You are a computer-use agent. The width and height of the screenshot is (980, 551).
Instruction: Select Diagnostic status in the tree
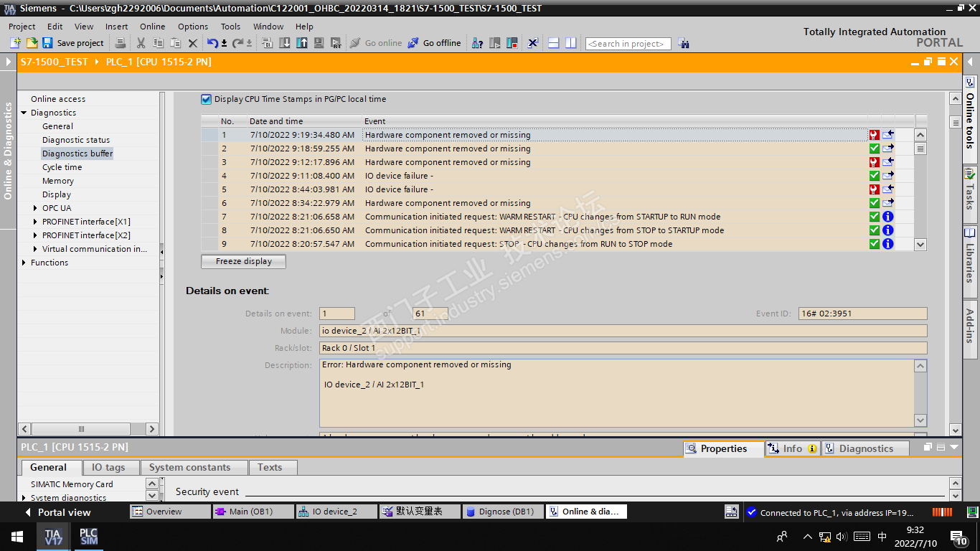(76, 140)
